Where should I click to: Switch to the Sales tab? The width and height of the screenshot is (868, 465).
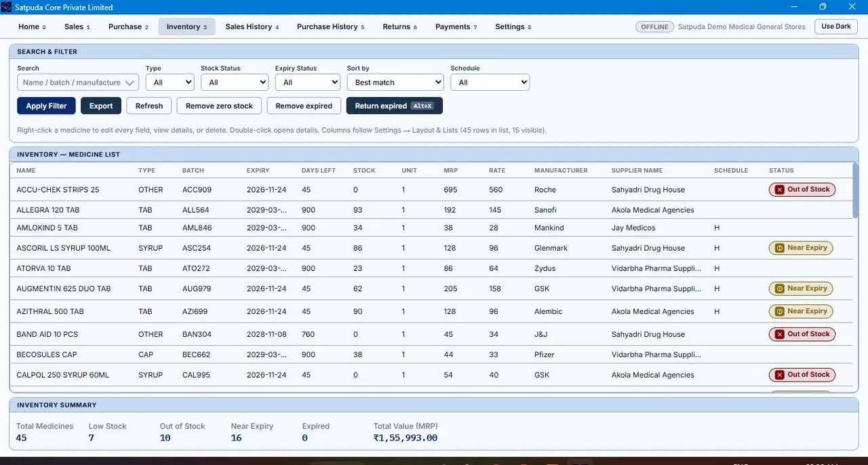77,26
